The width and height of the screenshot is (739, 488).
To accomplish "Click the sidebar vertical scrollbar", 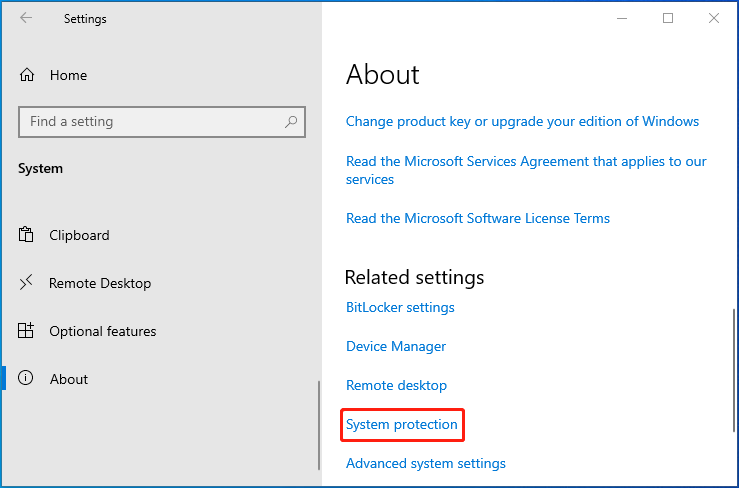I will click(319, 425).
